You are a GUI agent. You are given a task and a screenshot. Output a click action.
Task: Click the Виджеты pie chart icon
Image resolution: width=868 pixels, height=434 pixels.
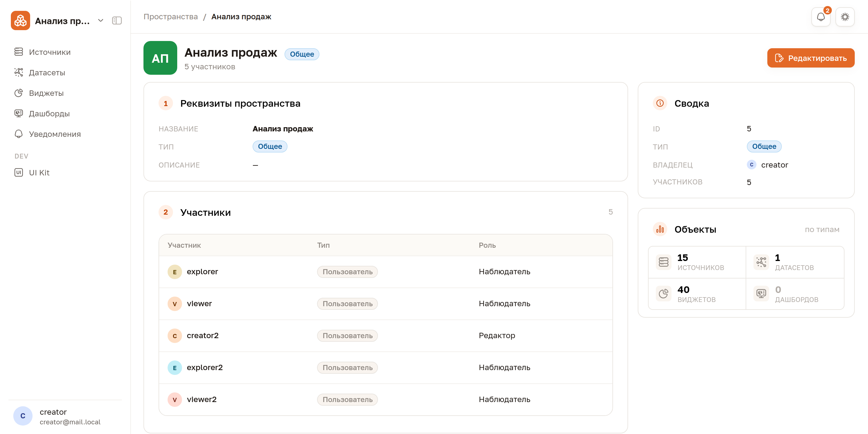point(18,93)
